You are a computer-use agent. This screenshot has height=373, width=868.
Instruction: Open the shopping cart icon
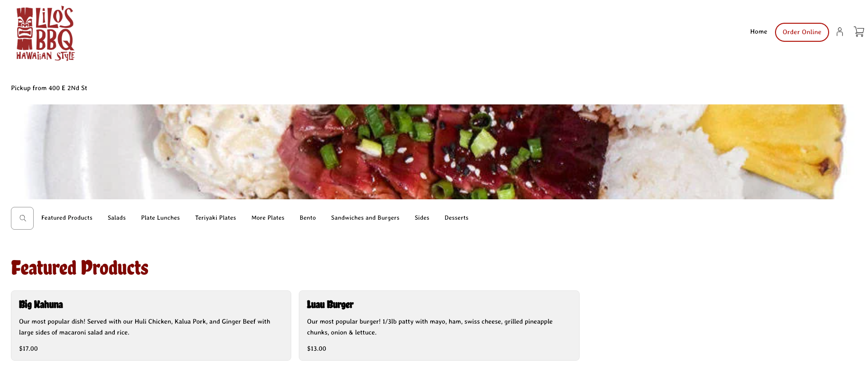click(x=859, y=32)
